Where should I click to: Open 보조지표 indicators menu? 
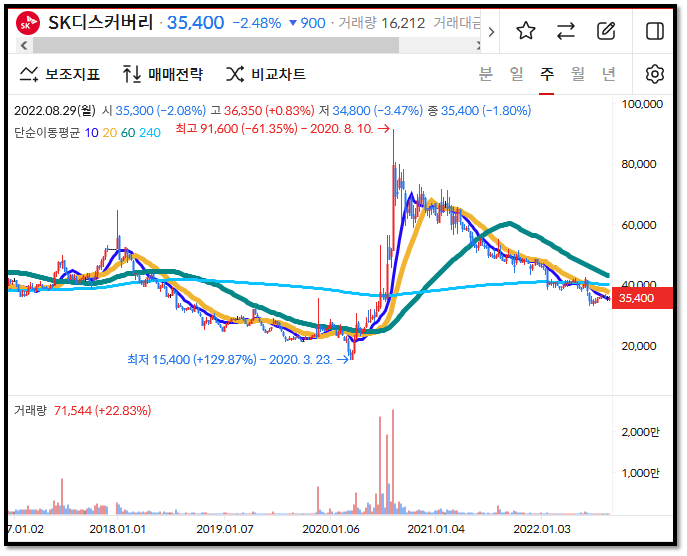coord(60,74)
